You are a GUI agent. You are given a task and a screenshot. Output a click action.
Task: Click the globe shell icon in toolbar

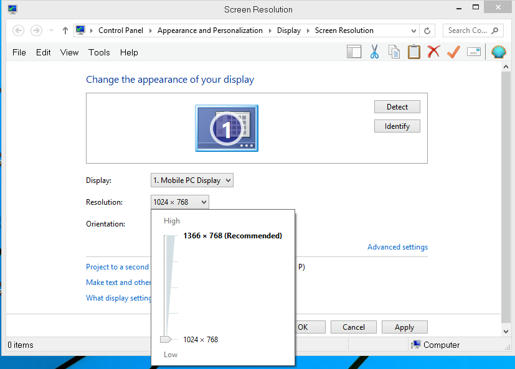(498, 52)
